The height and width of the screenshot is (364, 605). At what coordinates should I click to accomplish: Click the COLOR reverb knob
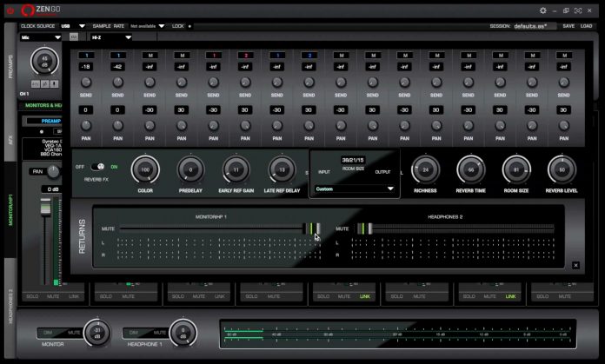tap(144, 169)
